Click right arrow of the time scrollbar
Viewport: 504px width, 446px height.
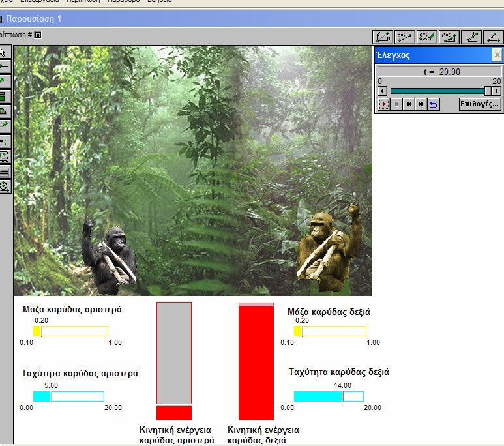(x=497, y=91)
